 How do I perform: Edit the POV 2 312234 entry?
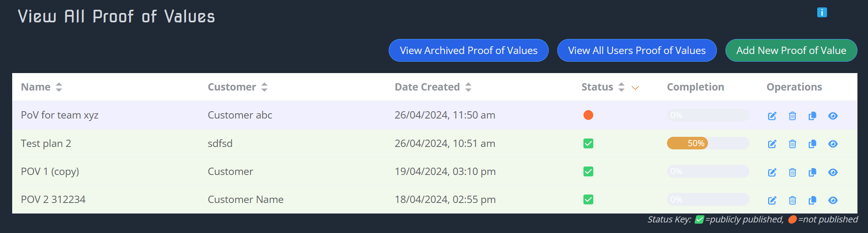point(772,200)
